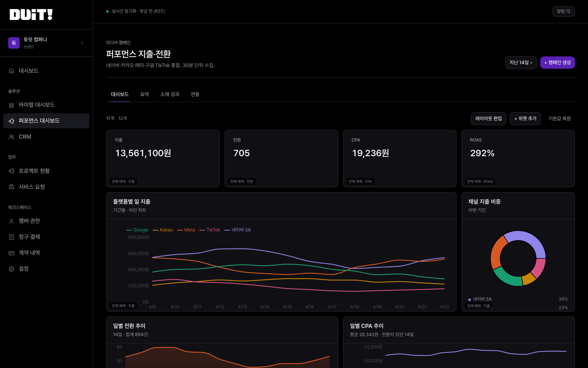Go to 멤버·권한 in the sidebar

coord(46,221)
